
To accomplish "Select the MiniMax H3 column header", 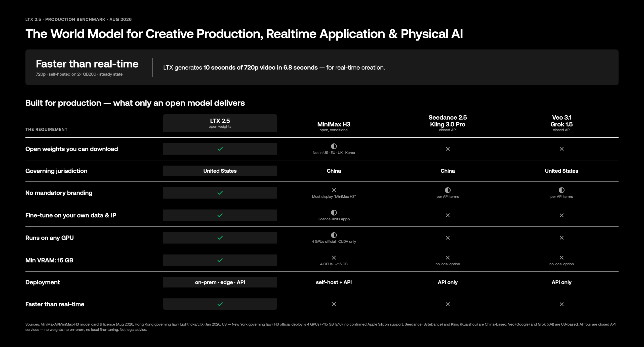I will pos(334,127).
